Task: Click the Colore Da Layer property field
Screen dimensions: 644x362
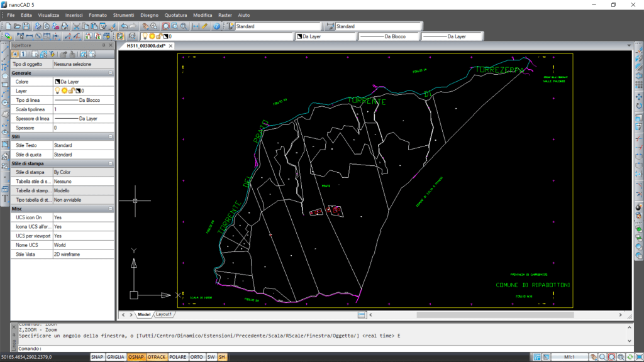Action: (83, 82)
